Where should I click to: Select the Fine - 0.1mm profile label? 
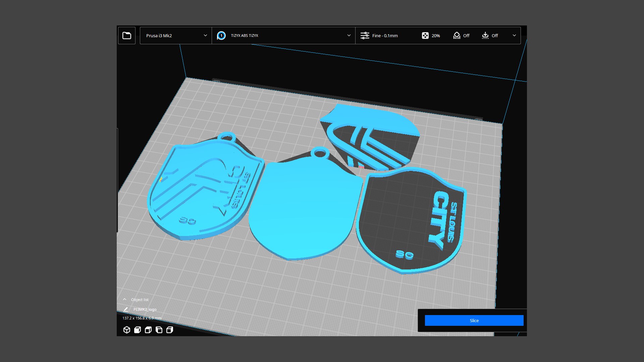point(385,36)
